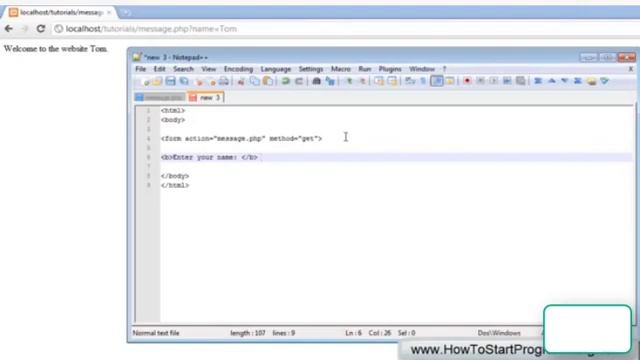Open Find with the binoculars icon

pyautogui.click(x=316, y=81)
